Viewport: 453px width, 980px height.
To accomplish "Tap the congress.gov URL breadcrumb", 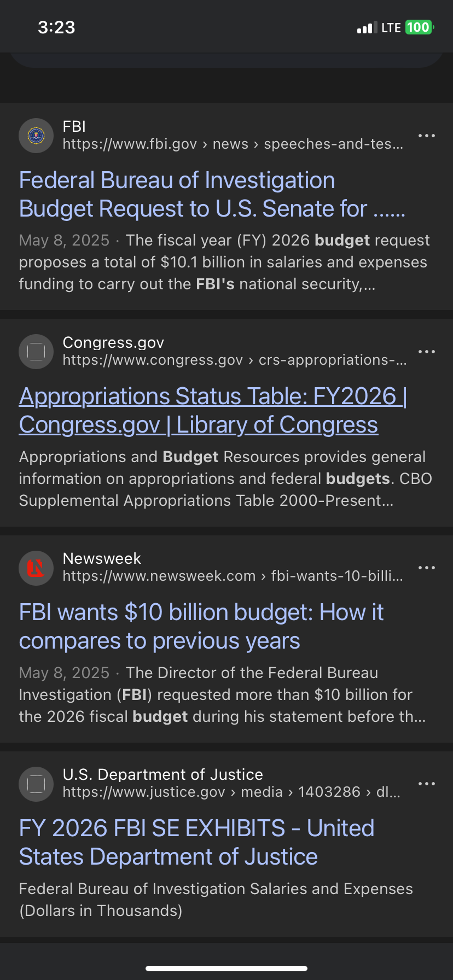I will 235,360.
